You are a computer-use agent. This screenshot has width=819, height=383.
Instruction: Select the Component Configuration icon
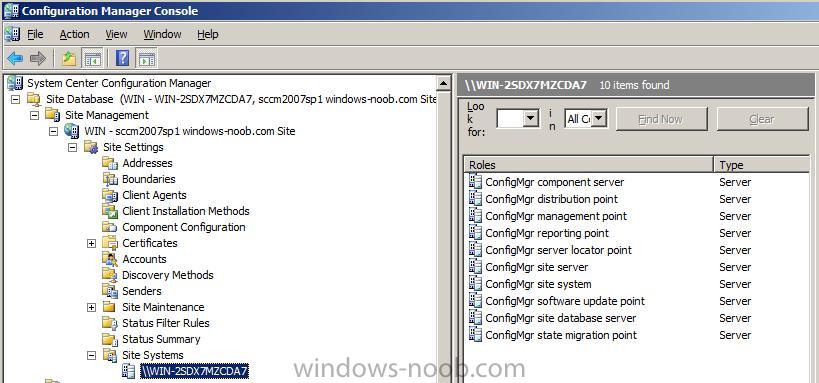coord(110,227)
